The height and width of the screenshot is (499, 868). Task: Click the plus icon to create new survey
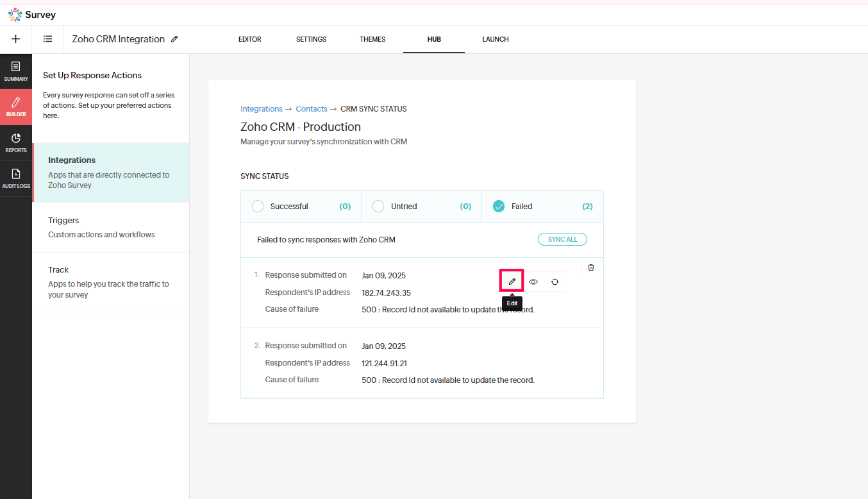point(16,39)
